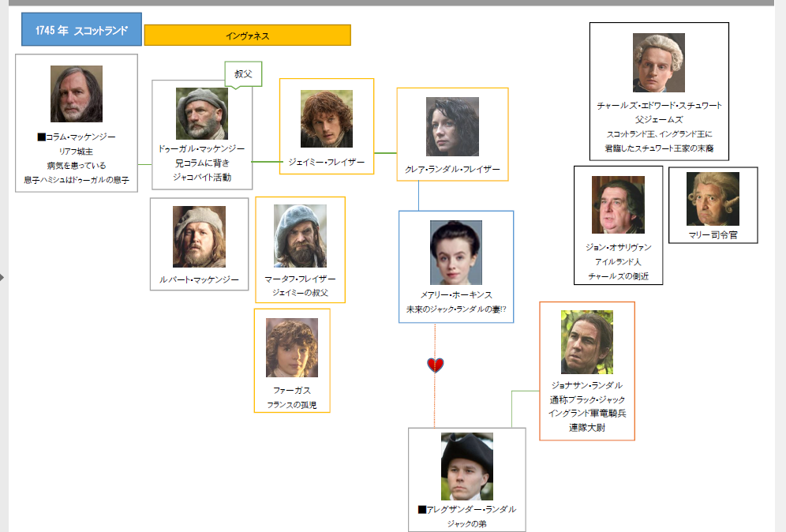Viewport: 786px width, 532px height.
Task: Select the メアリー・ホーキンス portrait
Action: (456, 253)
